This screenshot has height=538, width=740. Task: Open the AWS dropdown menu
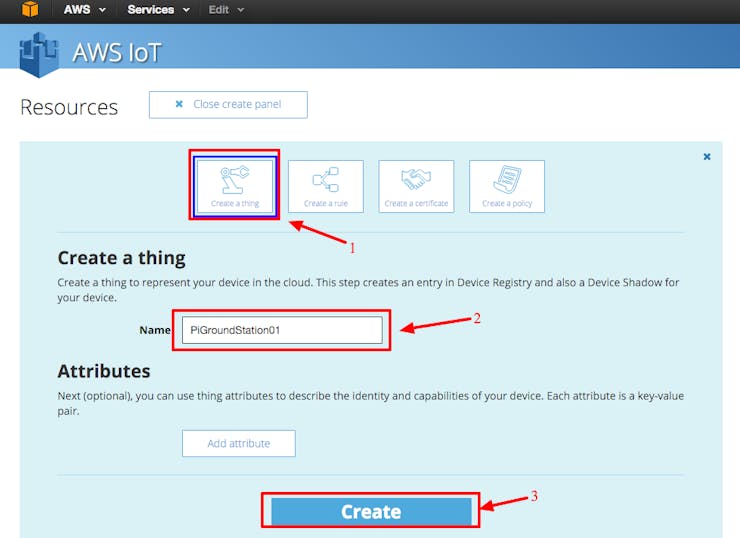(x=84, y=9)
